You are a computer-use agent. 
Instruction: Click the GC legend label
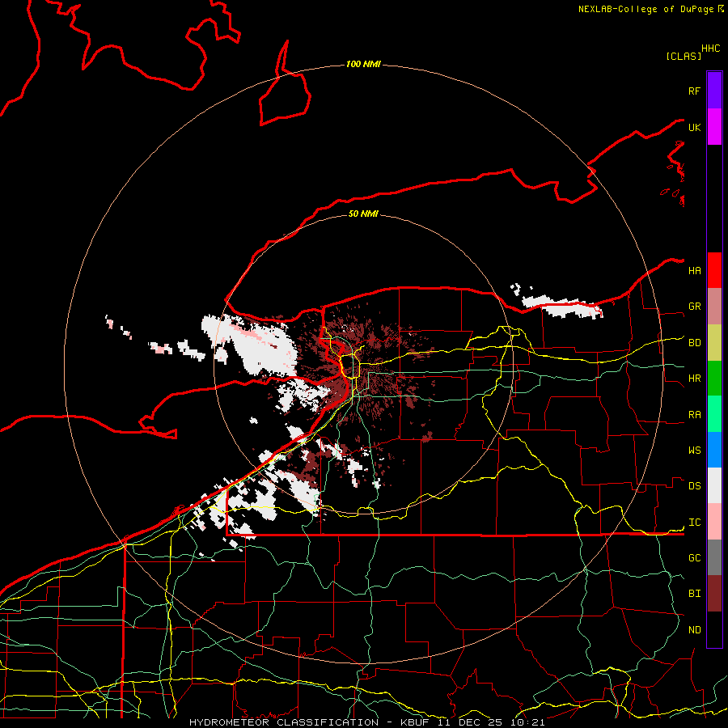click(x=695, y=557)
